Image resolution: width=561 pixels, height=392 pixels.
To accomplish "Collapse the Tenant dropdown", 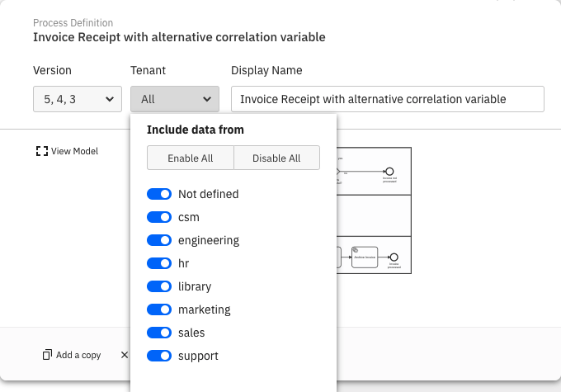I will point(175,99).
